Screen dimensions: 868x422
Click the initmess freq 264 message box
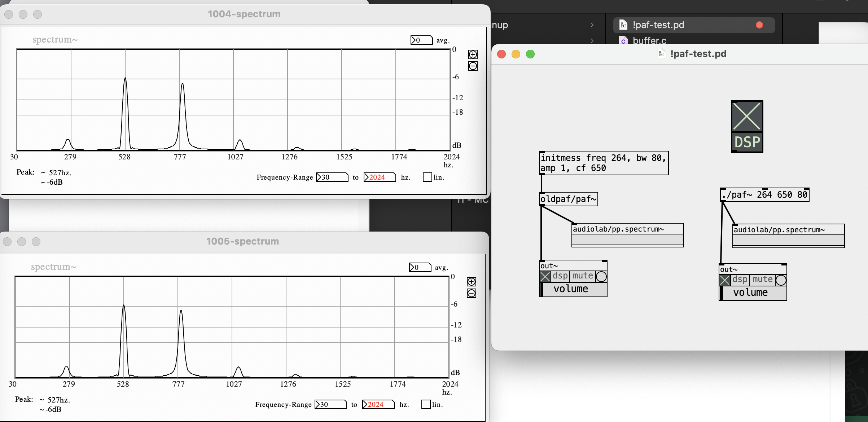click(602, 163)
